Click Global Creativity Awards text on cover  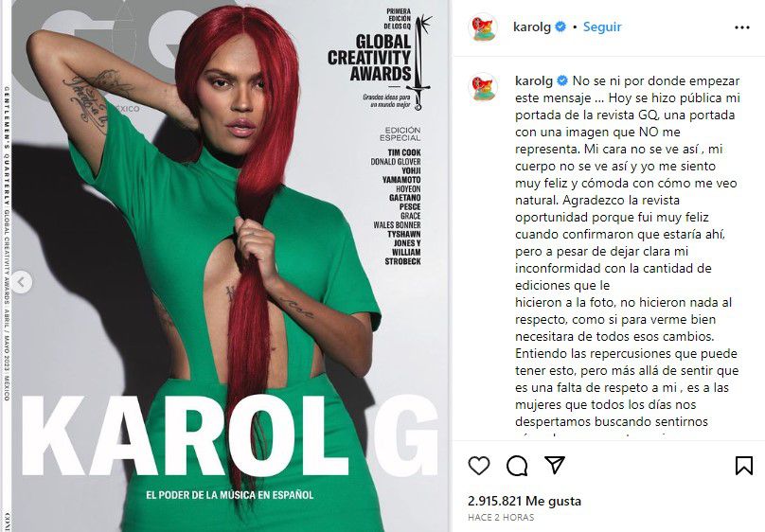pyautogui.click(x=369, y=58)
